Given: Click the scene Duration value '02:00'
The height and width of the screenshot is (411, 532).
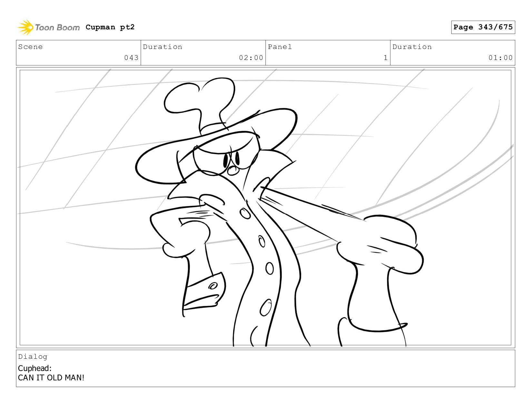Looking at the screenshot, I should coord(251,58).
